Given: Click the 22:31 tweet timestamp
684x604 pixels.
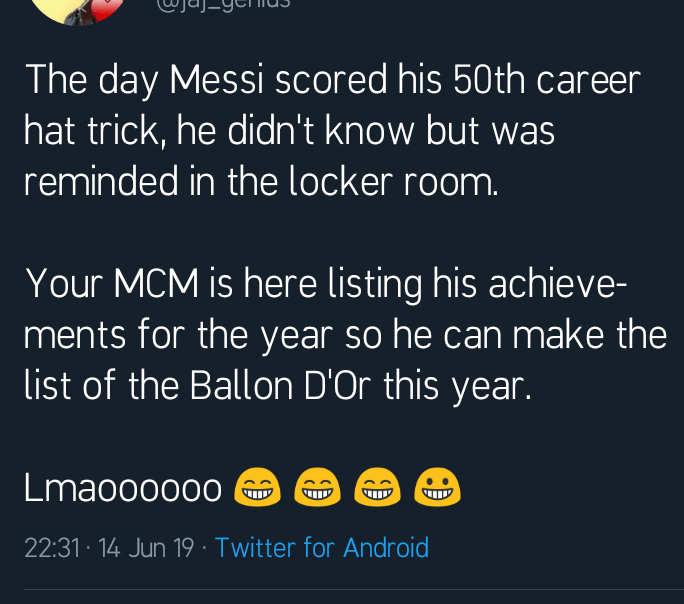Looking at the screenshot, I should 50,548.
